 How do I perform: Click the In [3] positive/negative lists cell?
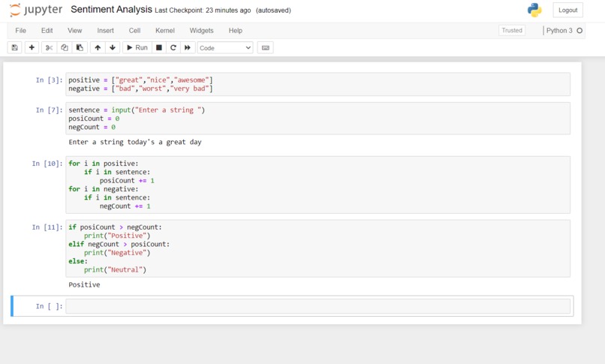pyautogui.click(x=318, y=84)
